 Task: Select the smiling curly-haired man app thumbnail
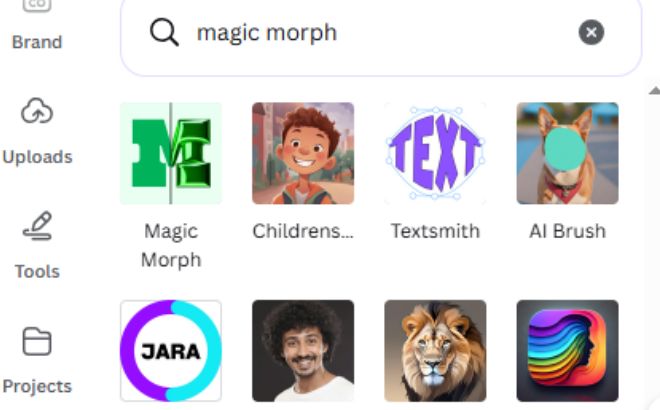click(303, 351)
